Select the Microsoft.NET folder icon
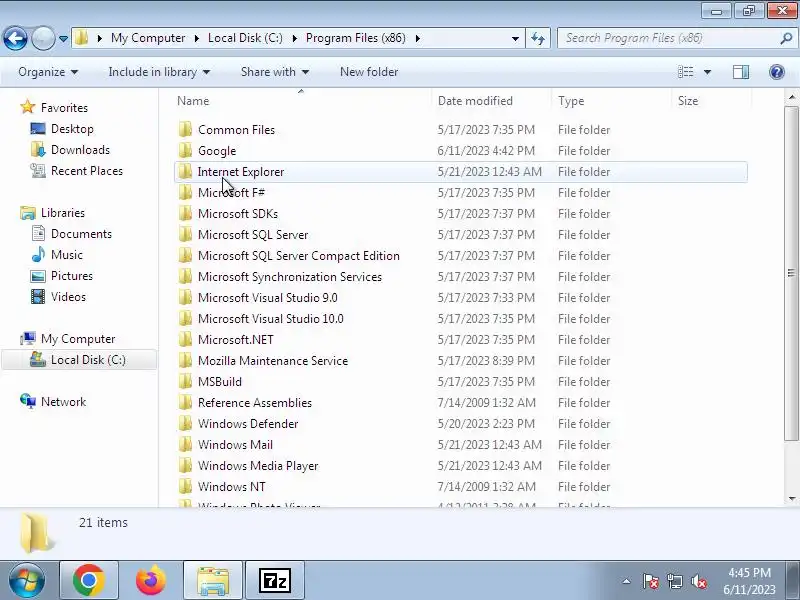The height and width of the screenshot is (600, 800). (x=185, y=339)
